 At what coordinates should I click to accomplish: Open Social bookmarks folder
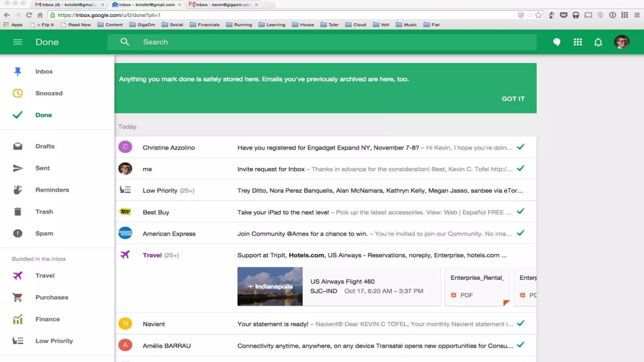point(173,25)
